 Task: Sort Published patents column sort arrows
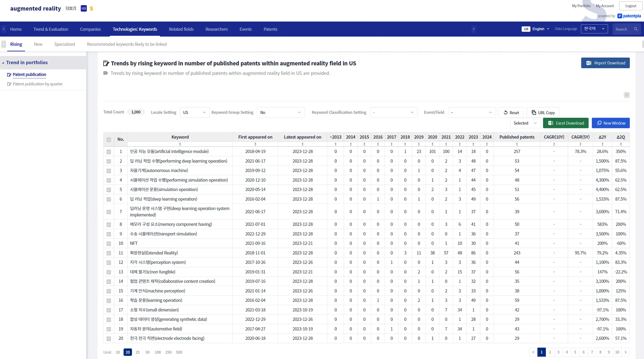(517, 144)
